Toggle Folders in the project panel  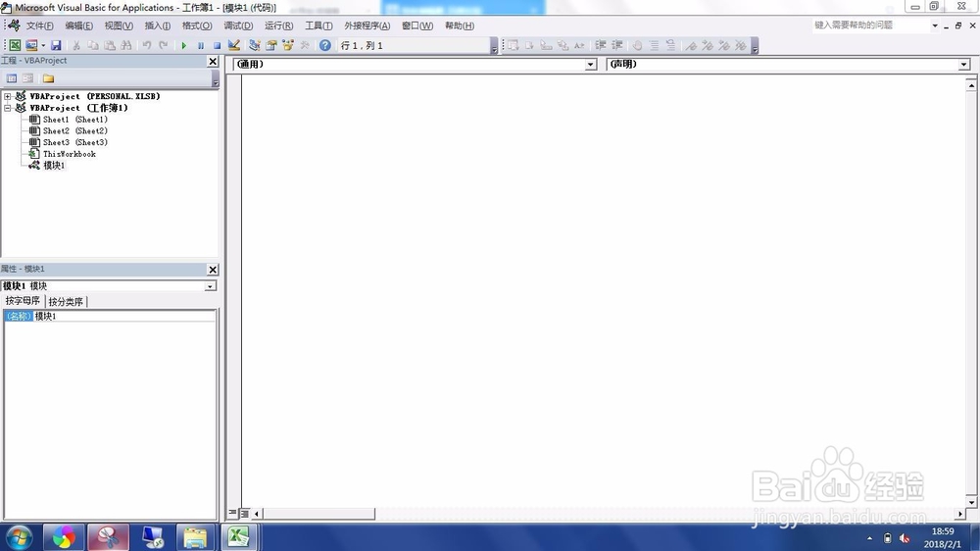tap(48, 78)
